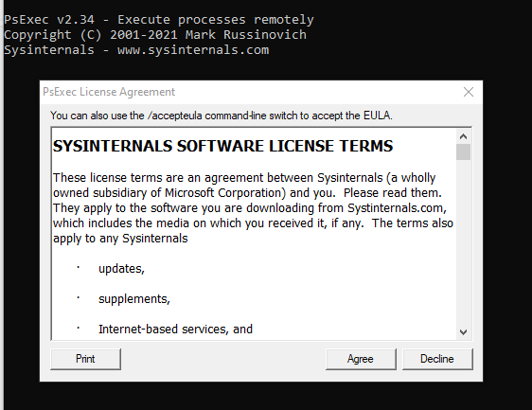Click the license scrollbar thumb
532x410 pixels.
[x=463, y=152]
